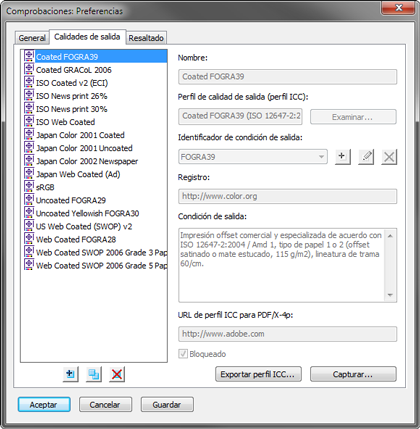Click the ISO Web Coated profile icon
The width and height of the screenshot is (420, 429).
click(29, 121)
